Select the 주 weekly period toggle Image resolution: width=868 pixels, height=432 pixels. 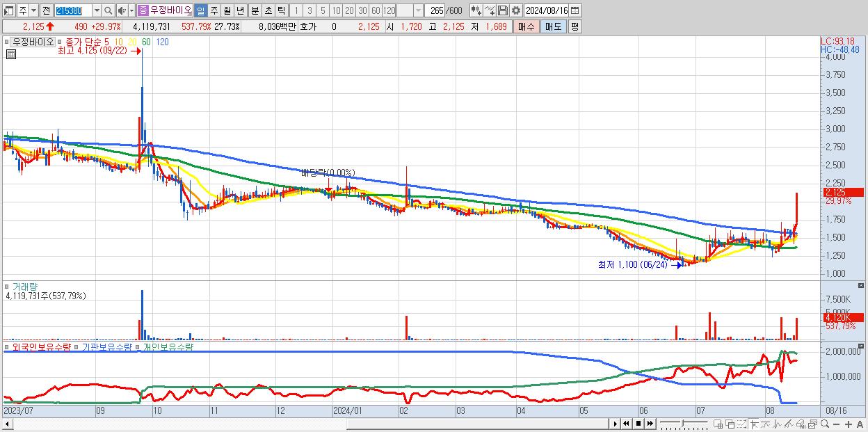[x=214, y=10]
